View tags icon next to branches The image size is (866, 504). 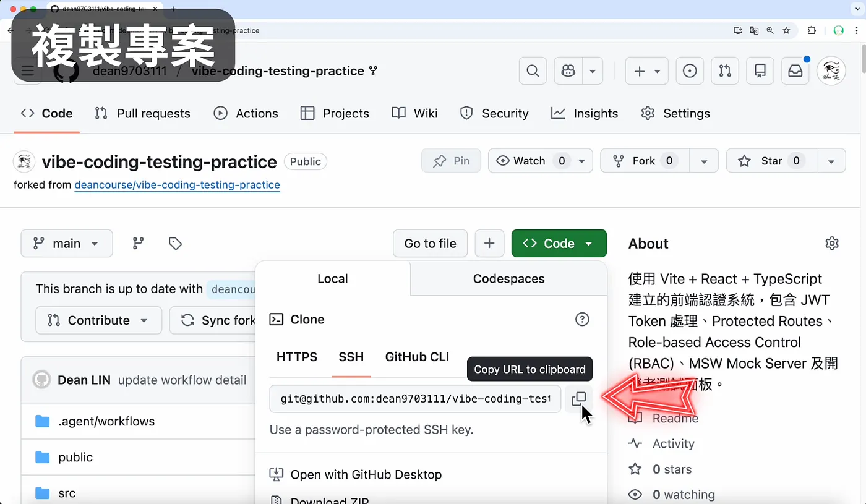(x=175, y=244)
